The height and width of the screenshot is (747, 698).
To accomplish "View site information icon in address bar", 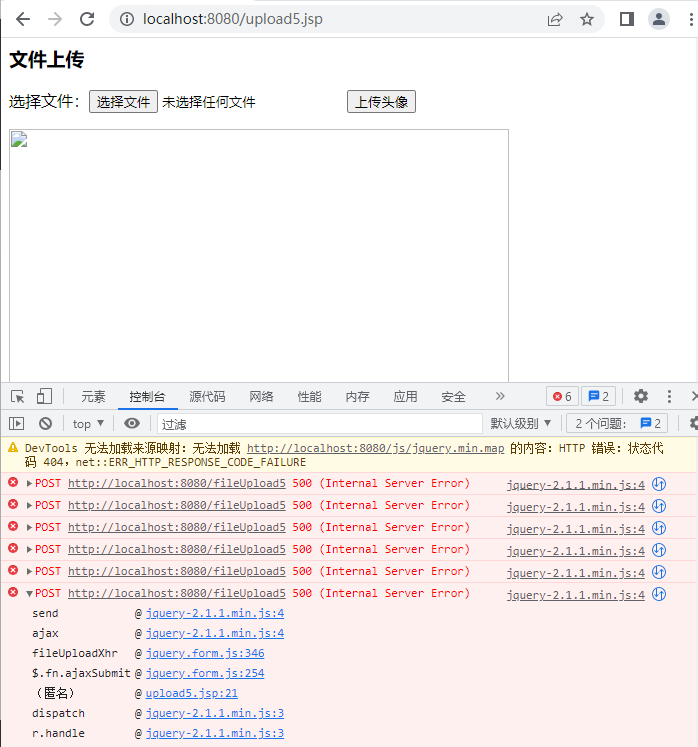I will (126, 19).
